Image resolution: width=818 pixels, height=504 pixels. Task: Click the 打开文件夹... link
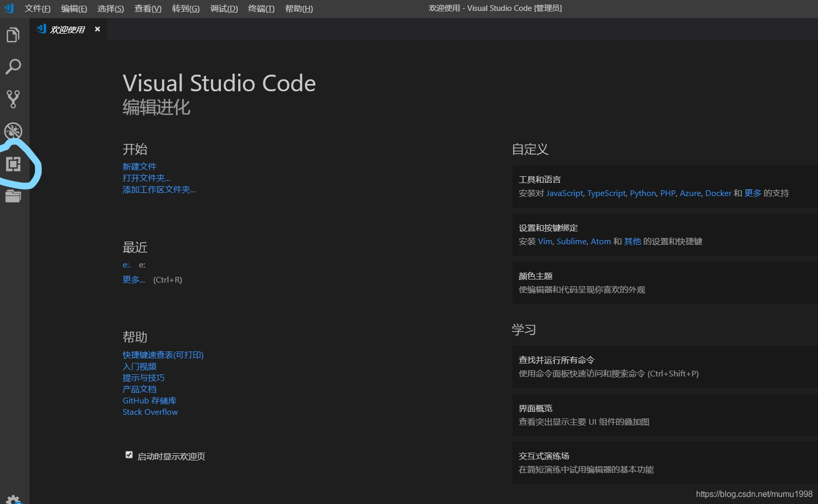146,178
